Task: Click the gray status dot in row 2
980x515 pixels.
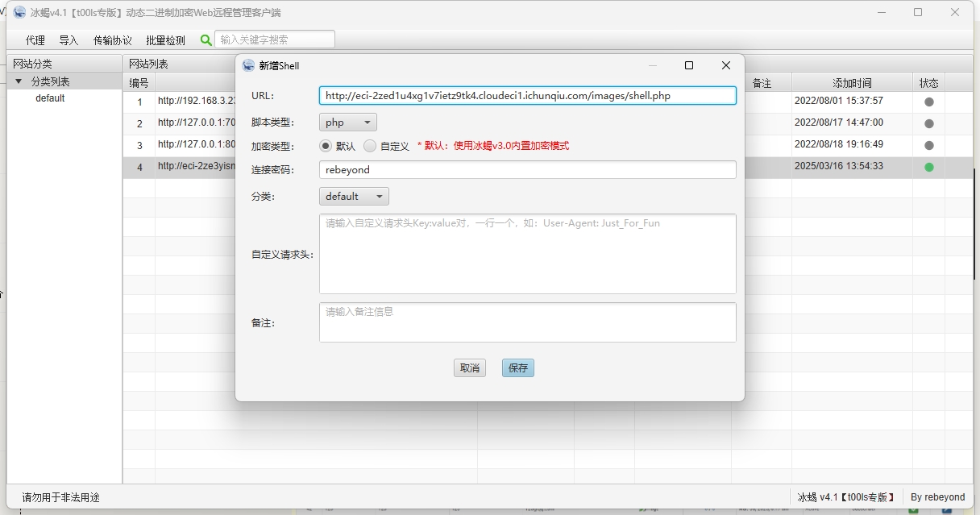Action: click(929, 123)
